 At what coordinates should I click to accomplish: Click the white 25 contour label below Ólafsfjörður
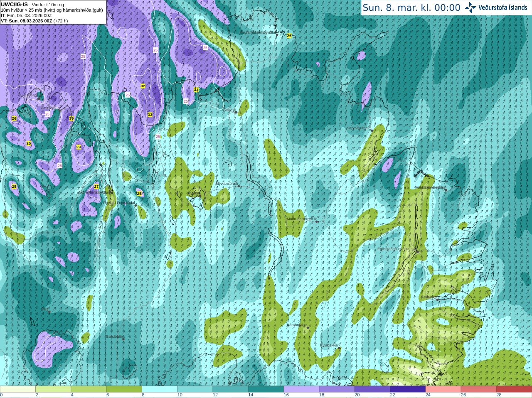[47, 114]
